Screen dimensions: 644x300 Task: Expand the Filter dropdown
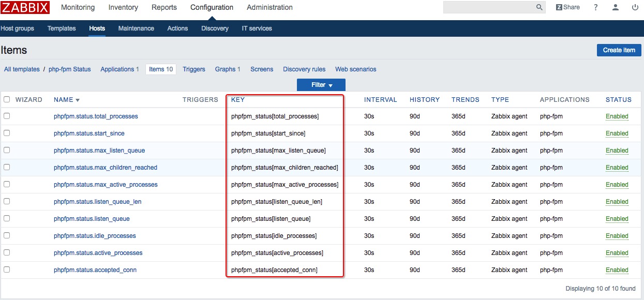(x=321, y=85)
